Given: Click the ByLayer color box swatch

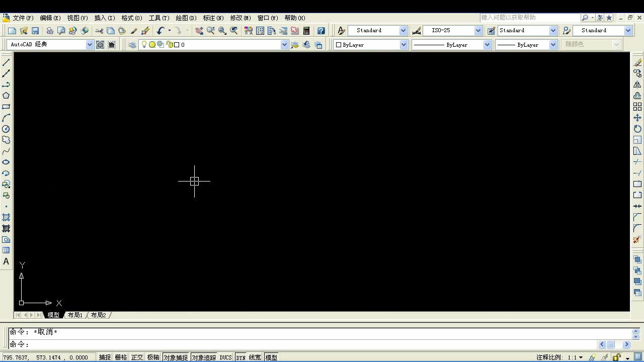Looking at the screenshot, I should pos(339,45).
